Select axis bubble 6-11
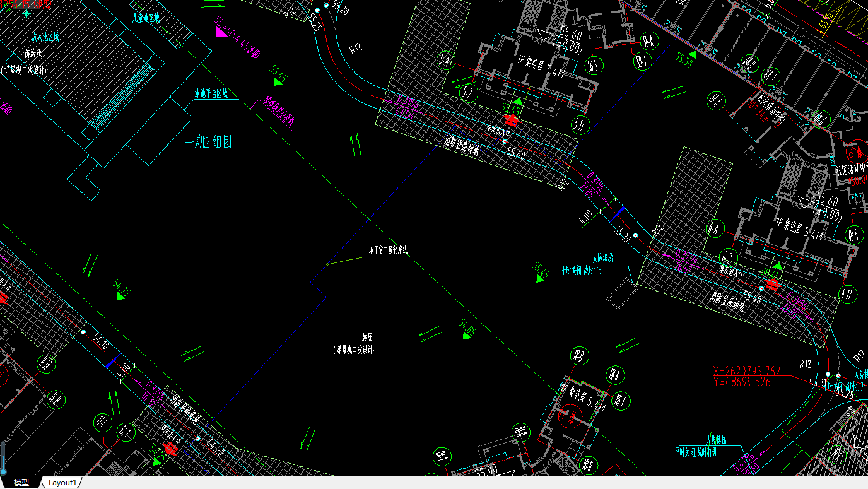Image resolution: width=868 pixels, height=489 pixels. click(x=848, y=293)
